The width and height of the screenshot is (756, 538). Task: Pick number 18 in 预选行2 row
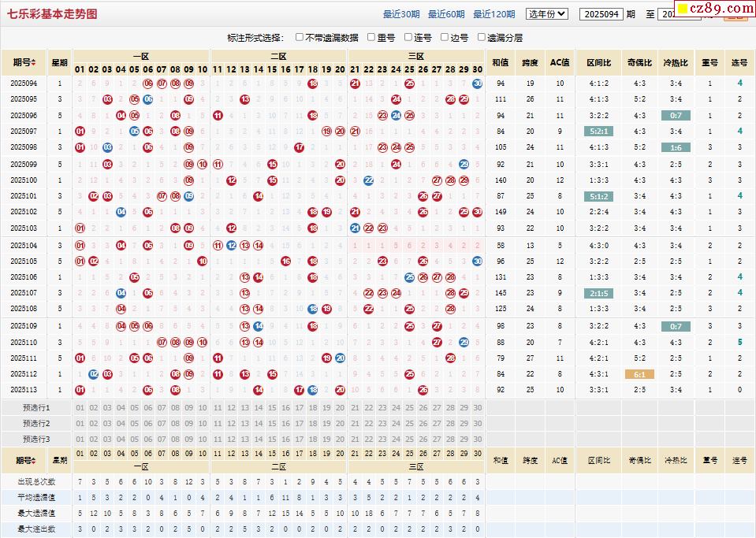click(x=313, y=423)
